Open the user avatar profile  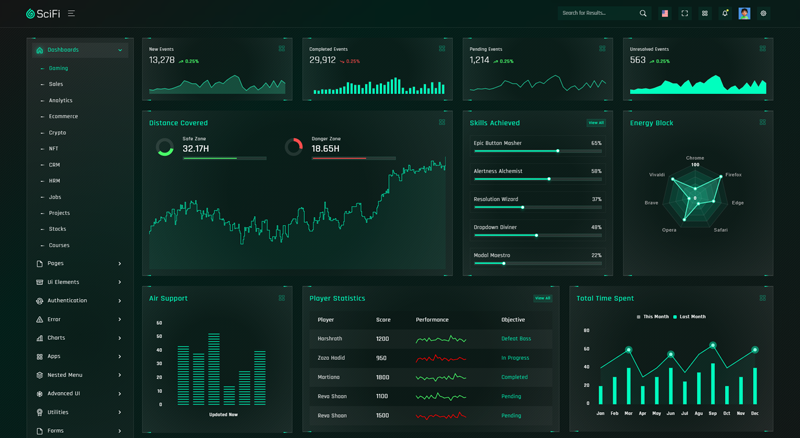coord(744,13)
